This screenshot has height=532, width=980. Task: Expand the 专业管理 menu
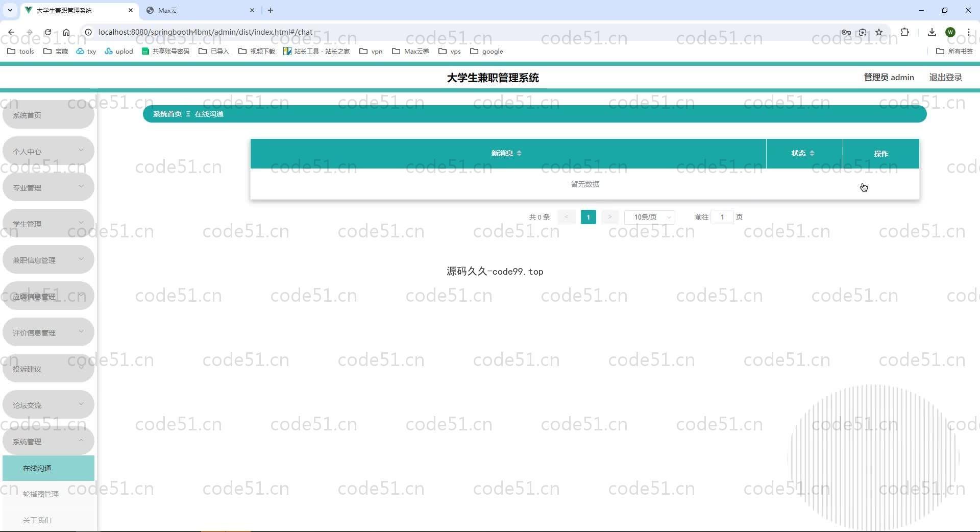48,187
